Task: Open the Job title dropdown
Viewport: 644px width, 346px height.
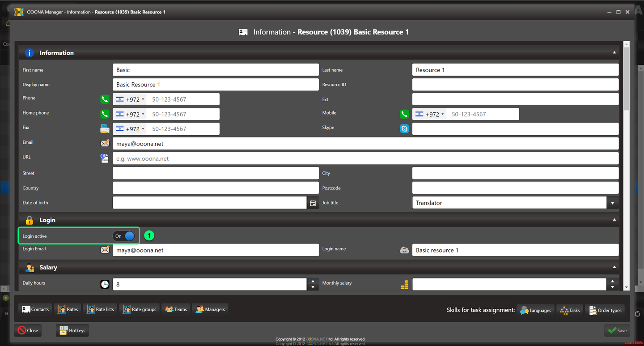Action: [613, 203]
